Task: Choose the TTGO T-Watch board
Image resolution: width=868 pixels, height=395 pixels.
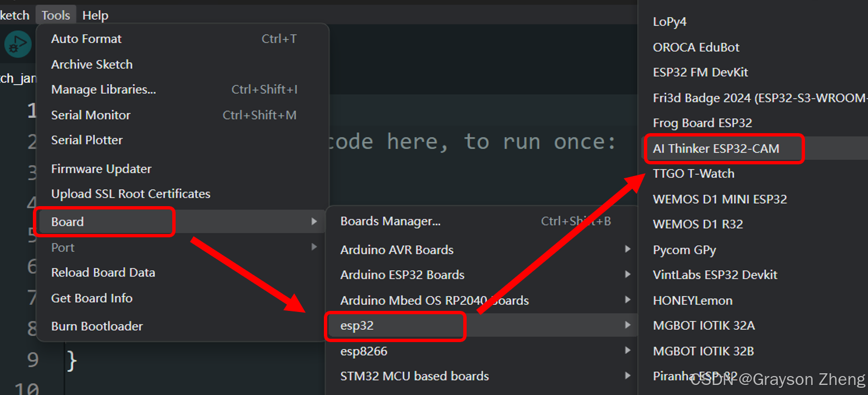Action: pyautogui.click(x=694, y=174)
